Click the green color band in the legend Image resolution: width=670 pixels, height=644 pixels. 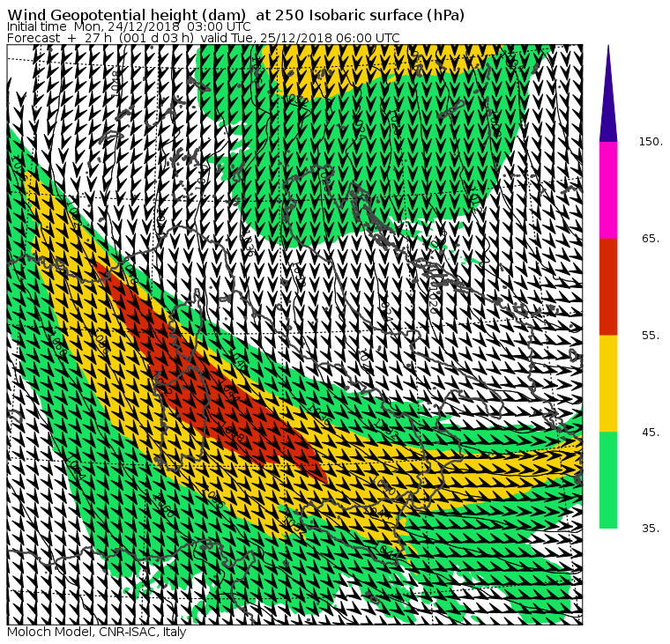608,480
